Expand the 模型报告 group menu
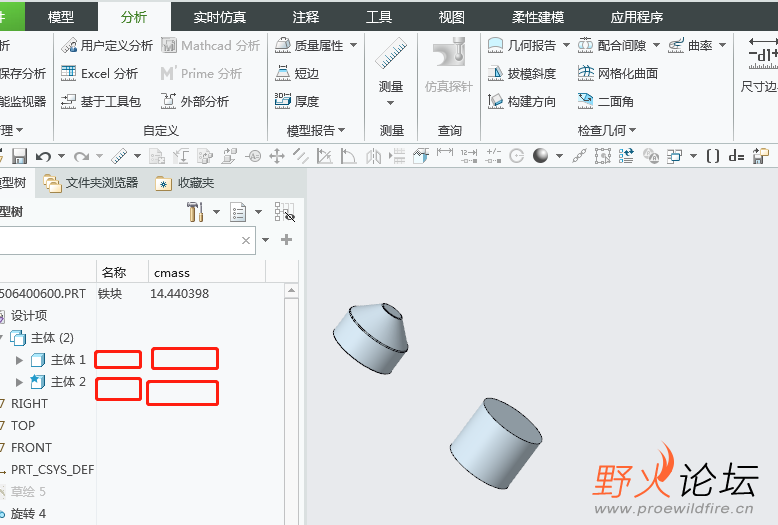778x525 pixels. pyautogui.click(x=316, y=131)
